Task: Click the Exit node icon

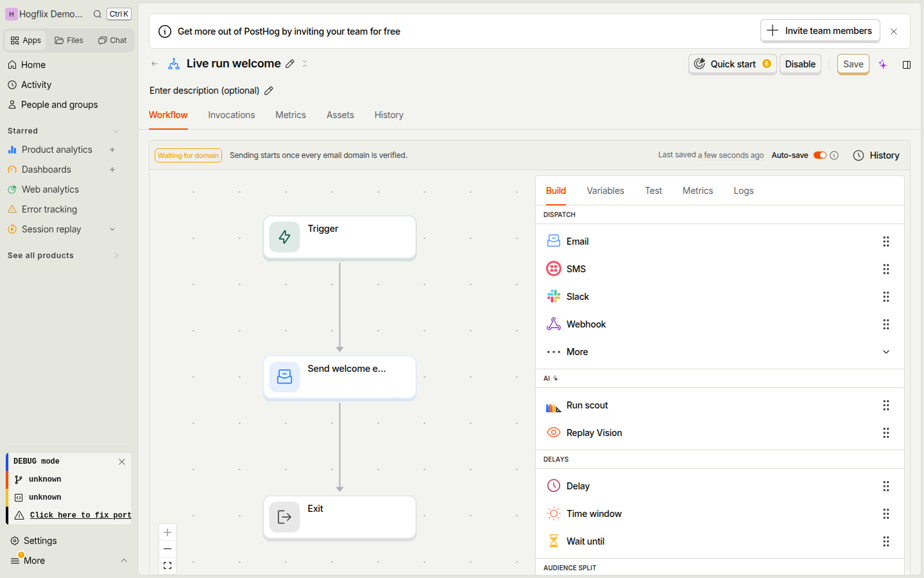Action: coord(284,517)
